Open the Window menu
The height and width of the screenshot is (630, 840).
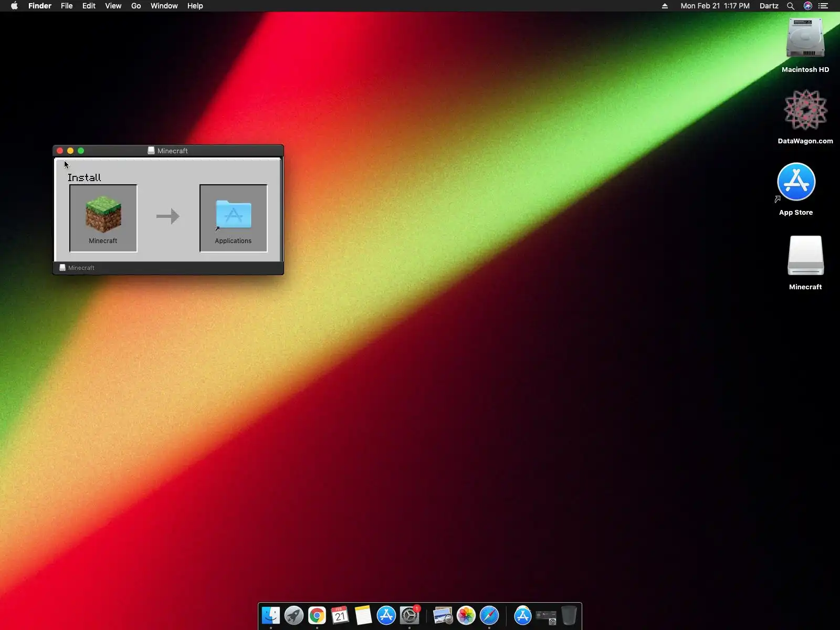[x=164, y=6]
